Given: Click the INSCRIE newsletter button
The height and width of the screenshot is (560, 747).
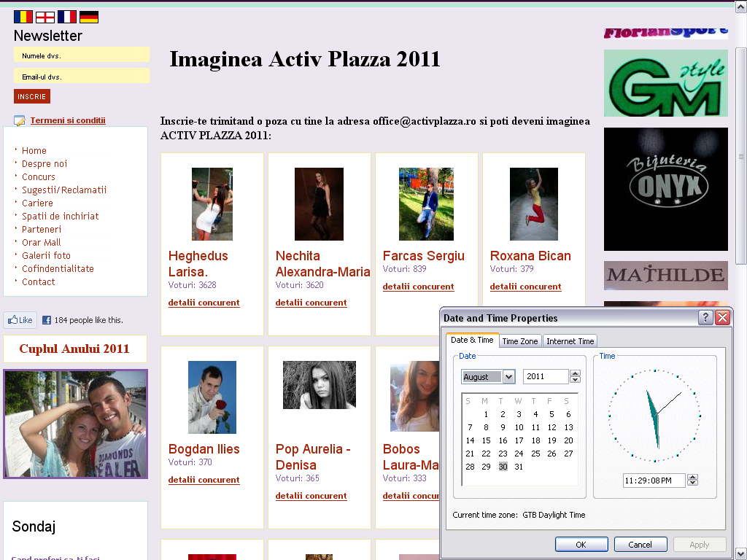Looking at the screenshot, I should [x=31, y=96].
